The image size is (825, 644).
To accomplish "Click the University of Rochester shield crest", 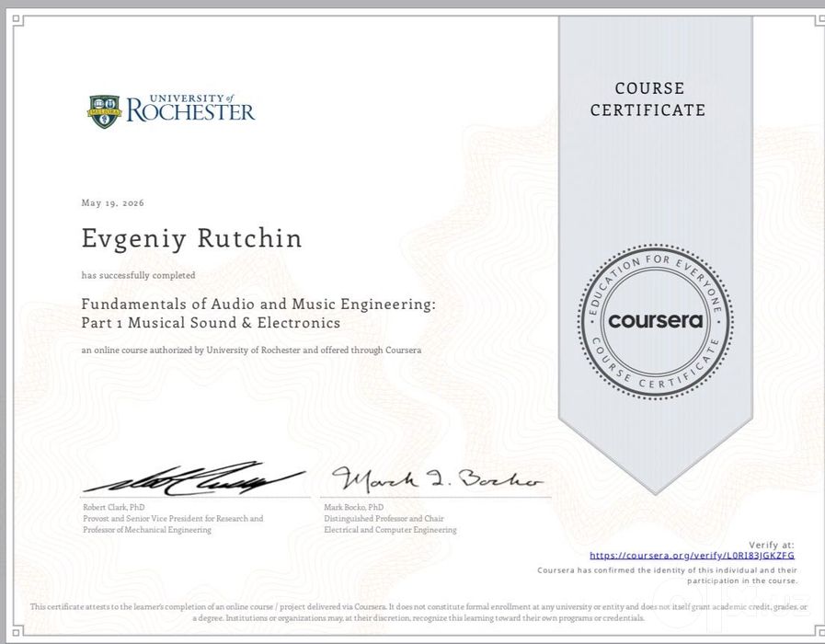I will (x=104, y=111).
